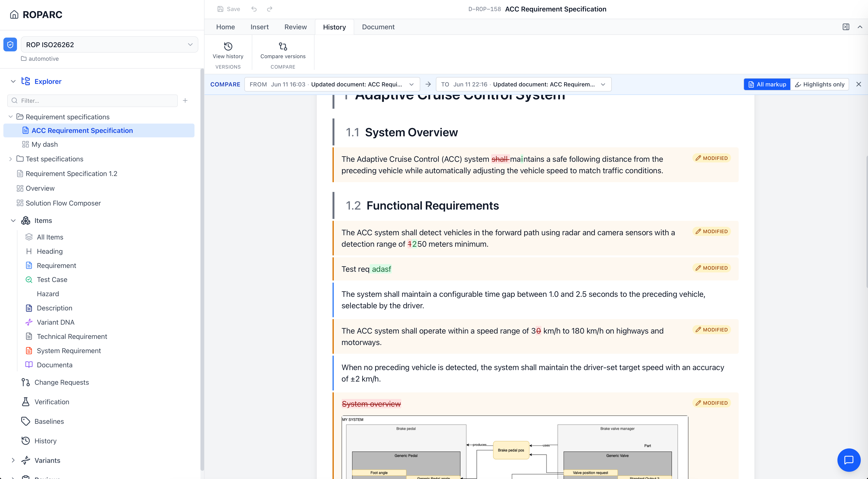Open Solution Flow Composer
The height and width of the screenshot is (479, 868).
click(x=63, y=203)
